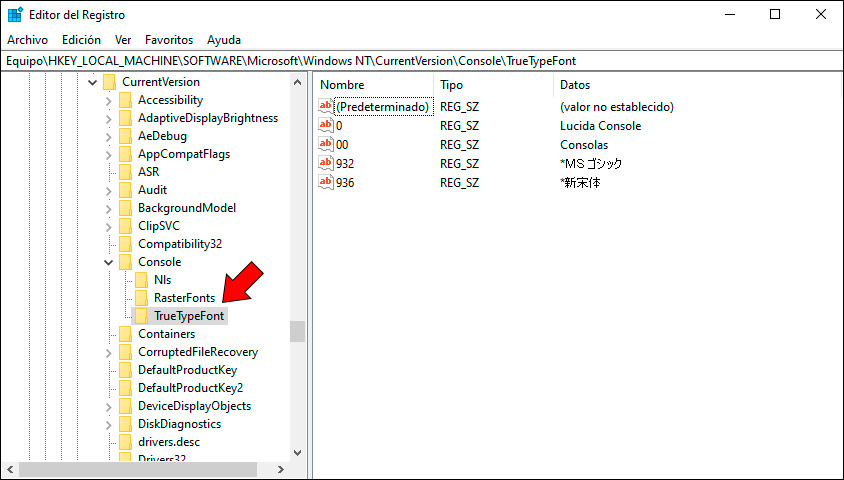Image resolution: width=844 pixels, height=480 pixels.
Task: Expand the CorruptedFileRecovery key
Action: [x=108, y=352]
